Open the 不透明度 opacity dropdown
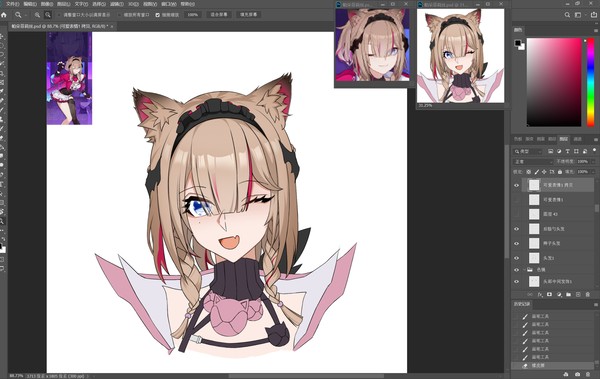 coord(594,162)
